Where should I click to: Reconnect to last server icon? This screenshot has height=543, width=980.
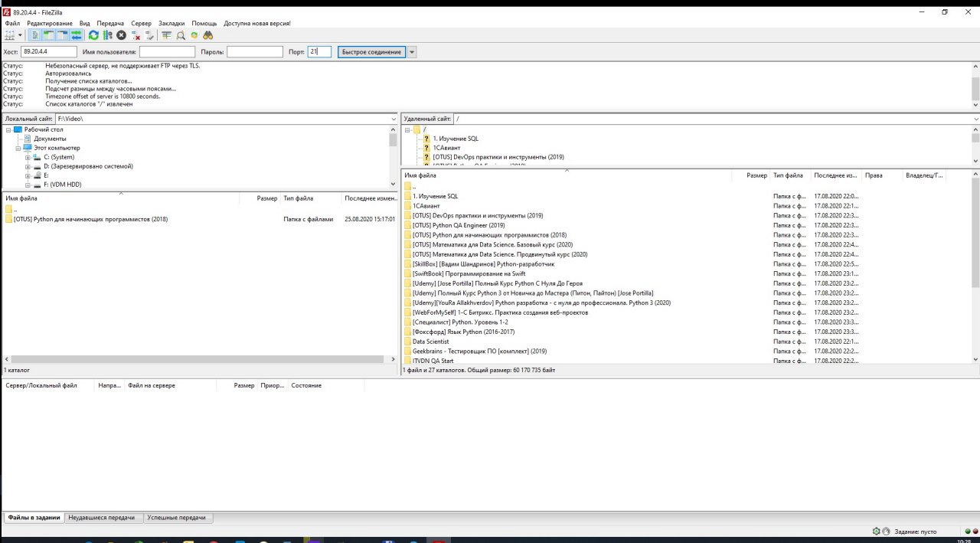149,35
